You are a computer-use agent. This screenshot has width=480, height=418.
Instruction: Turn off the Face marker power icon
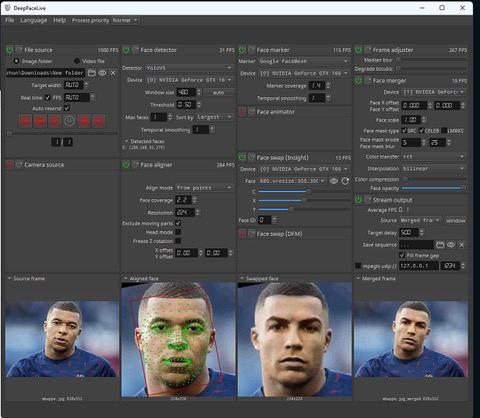(242, 50)
